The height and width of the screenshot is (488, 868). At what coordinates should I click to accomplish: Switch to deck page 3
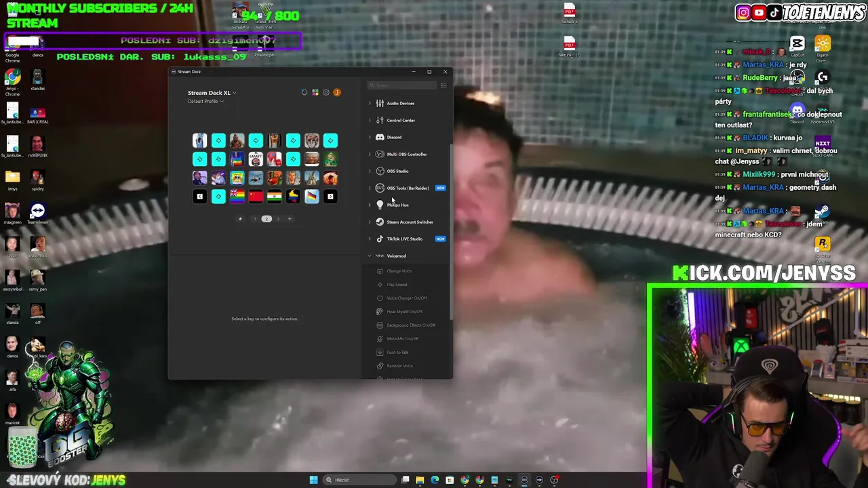click(278, 219)
